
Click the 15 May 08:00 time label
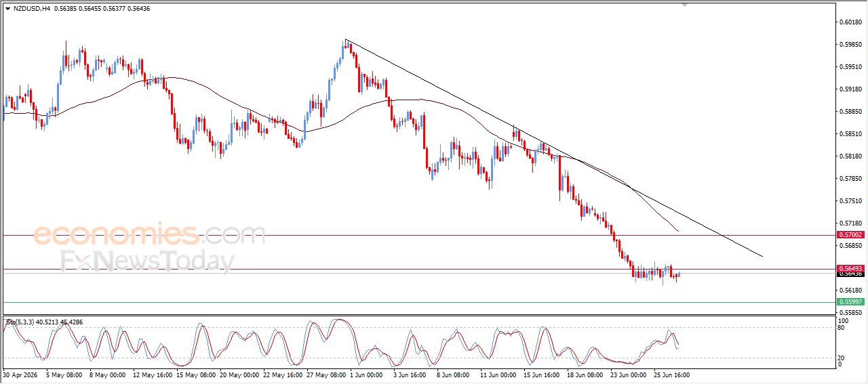[x=195, y=374]
